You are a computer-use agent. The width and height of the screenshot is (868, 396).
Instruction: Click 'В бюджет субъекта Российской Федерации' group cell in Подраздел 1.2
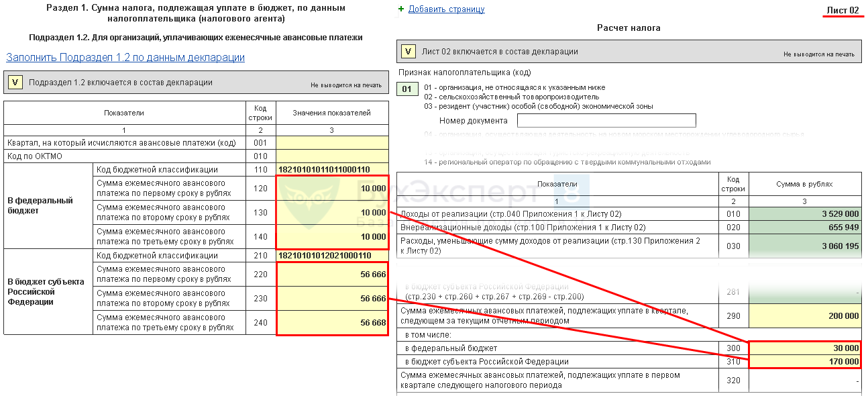pos(48,292)
